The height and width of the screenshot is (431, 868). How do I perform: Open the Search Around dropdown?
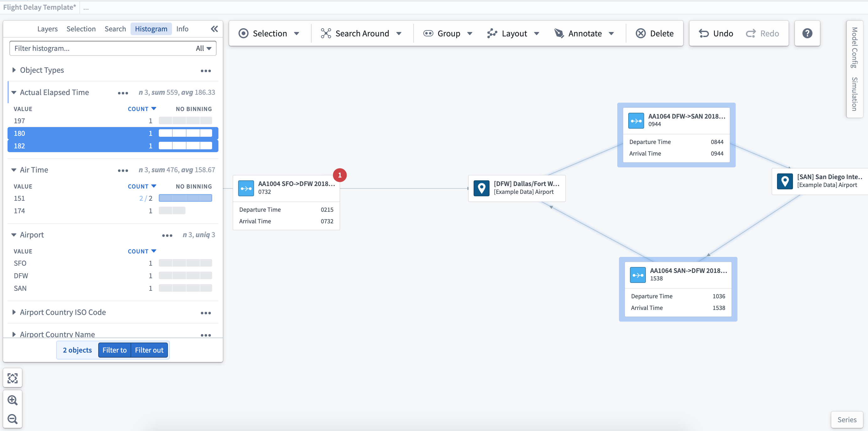(361, 33)
